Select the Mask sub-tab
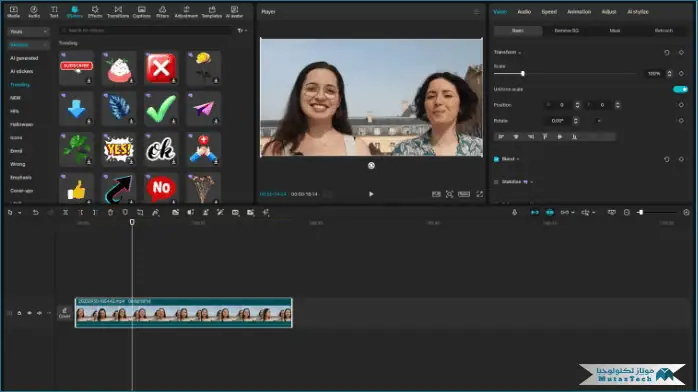Viewport: 698px width, 392px height. tap(615, 31)
